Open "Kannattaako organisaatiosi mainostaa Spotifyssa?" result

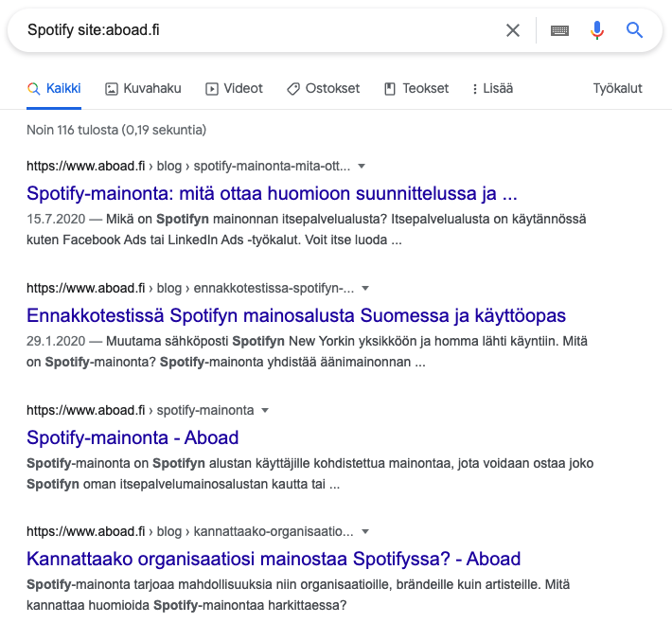coord(274,559)
